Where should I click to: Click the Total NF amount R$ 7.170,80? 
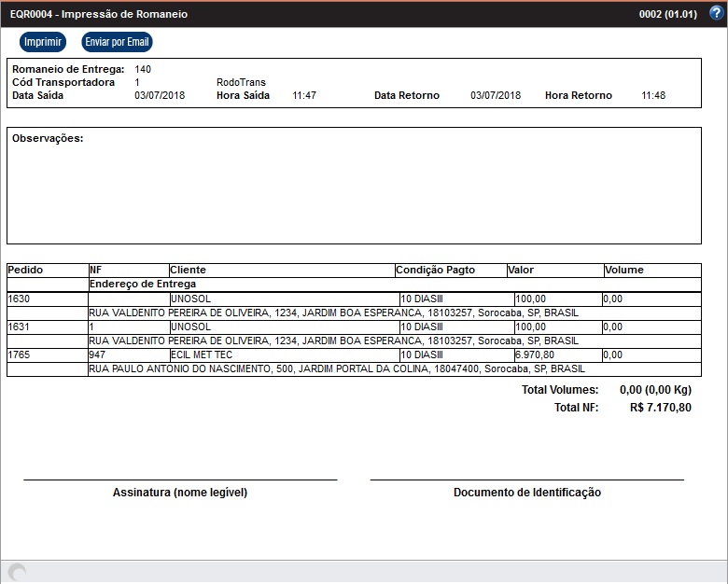click(661, 408)
